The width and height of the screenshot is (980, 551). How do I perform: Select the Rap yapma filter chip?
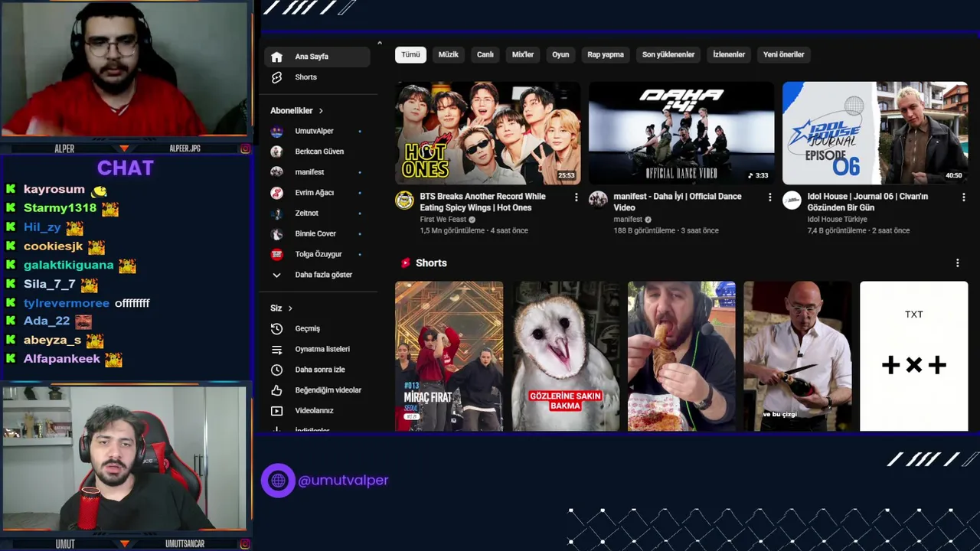tap(606, 54)
